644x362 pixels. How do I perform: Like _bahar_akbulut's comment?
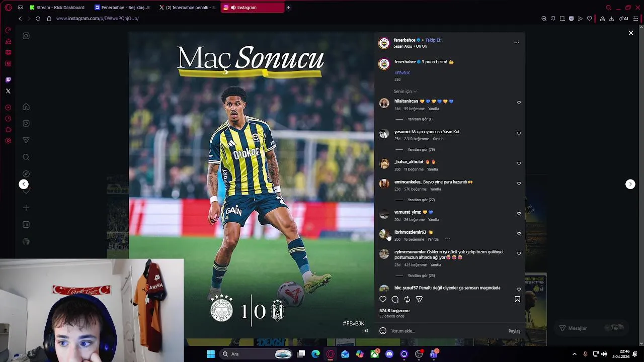coord(519,163)
